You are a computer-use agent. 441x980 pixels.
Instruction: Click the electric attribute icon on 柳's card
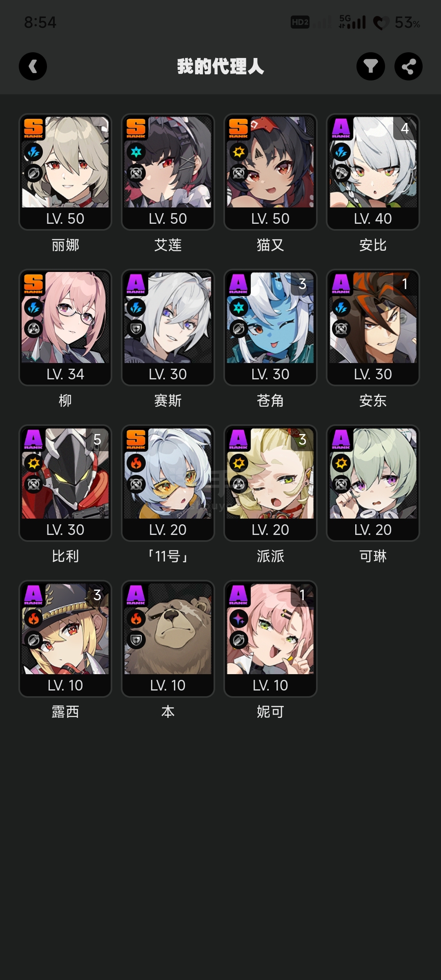33,308
